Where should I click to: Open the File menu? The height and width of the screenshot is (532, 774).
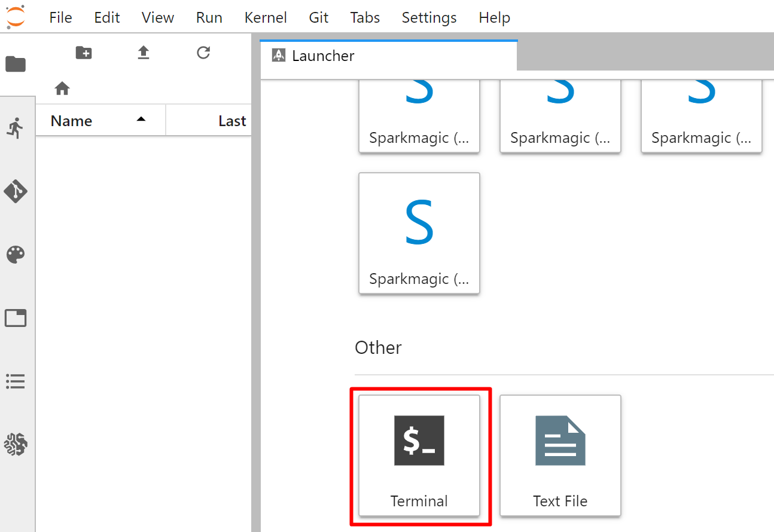tap(60, 17)
